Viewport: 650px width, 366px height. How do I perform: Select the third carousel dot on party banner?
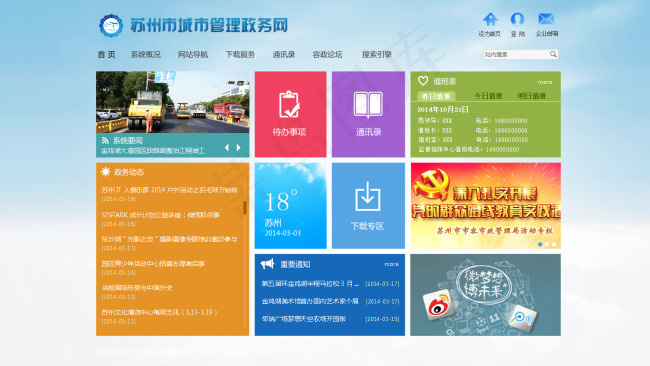pos(554,244)
